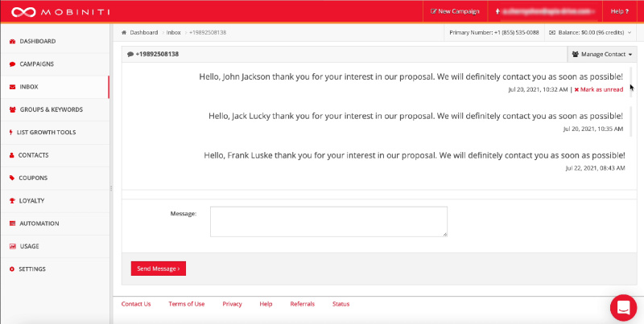This screenshot has height=324, width=644.
Task: Click the Settings gear icon in sidebar
Action: [11, 269]
